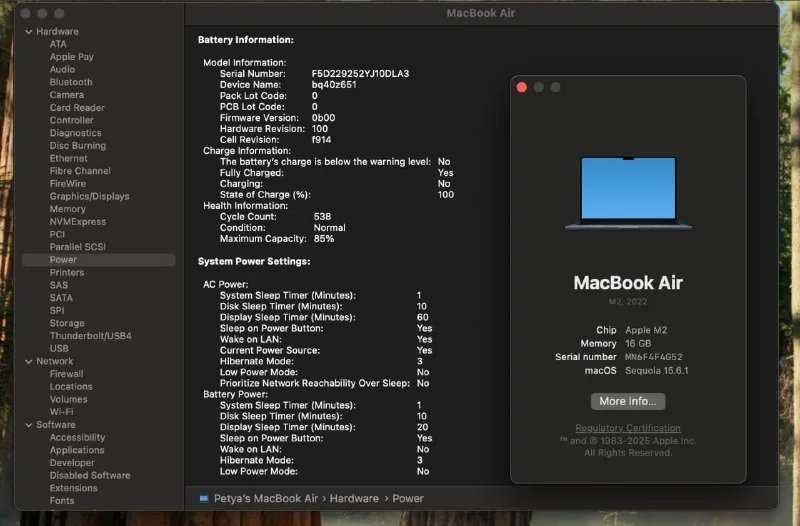
Task: Click the Battery Information heading
Action: pos(245,40)
